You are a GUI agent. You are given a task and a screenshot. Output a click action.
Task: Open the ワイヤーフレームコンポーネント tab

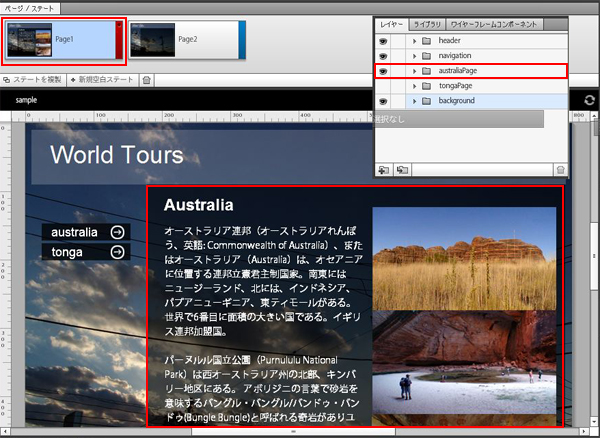(x=494, y=25)
